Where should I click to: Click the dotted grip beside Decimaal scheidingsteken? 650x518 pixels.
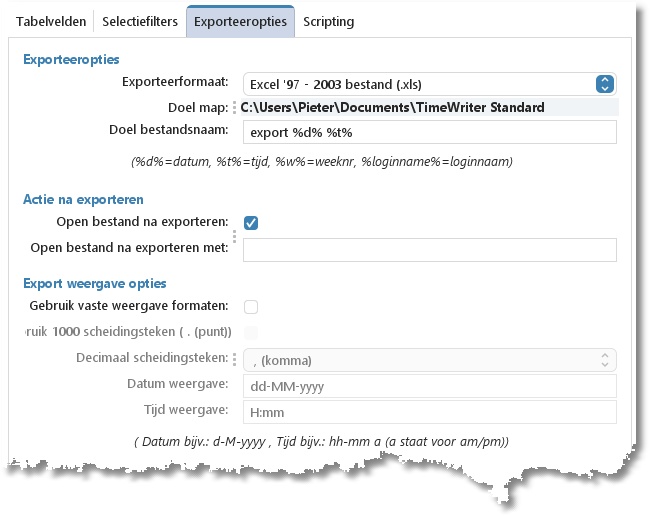point(235,359)
